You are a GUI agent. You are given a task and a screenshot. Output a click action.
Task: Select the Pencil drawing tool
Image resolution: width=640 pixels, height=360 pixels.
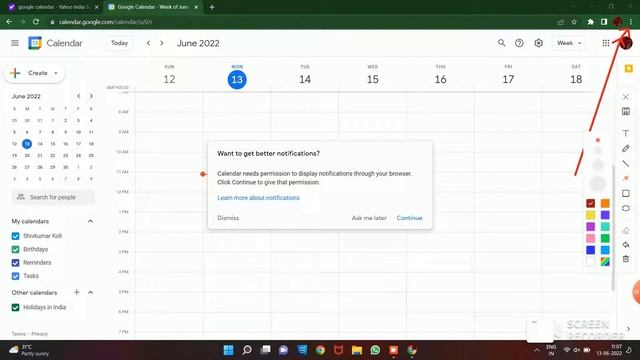point(626,149)
